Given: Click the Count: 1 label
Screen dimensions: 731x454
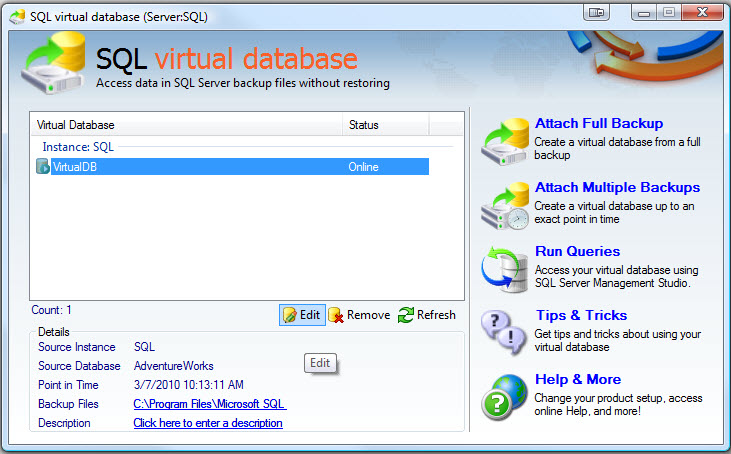Looking at the screenshot, I should [x=51, y=310].
